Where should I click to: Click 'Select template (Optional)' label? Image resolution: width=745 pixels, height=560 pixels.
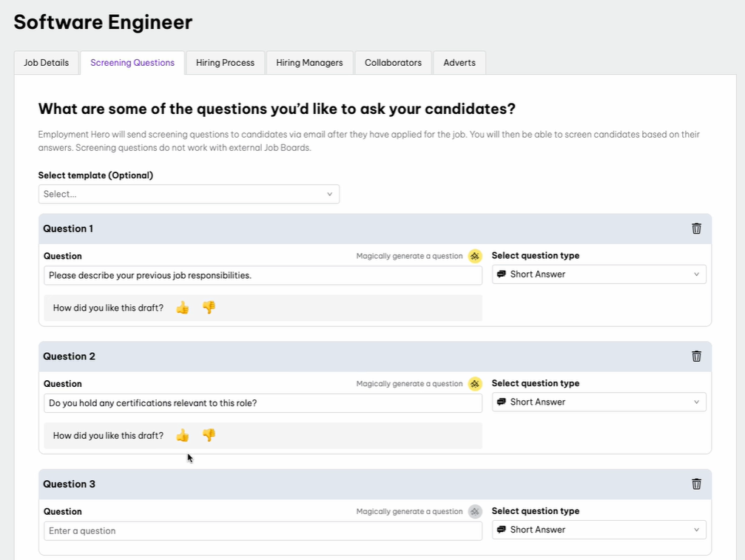pyautogui.click(x=95, y=175)
